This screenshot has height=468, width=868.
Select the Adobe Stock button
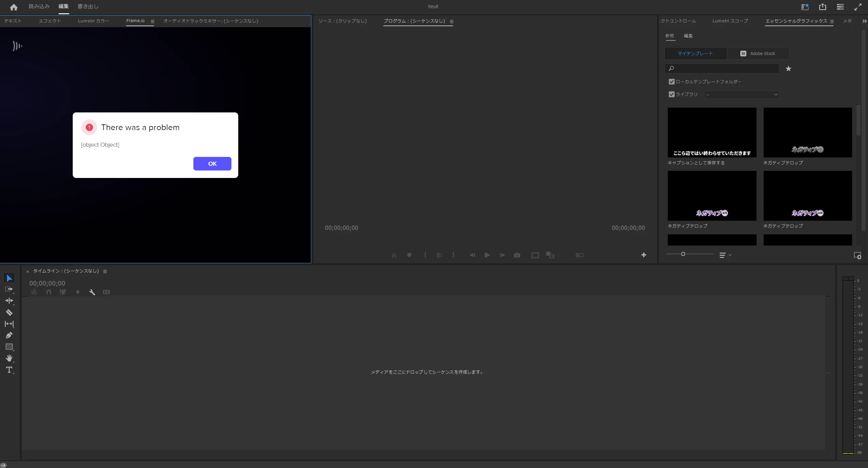[x=758, y=53]
